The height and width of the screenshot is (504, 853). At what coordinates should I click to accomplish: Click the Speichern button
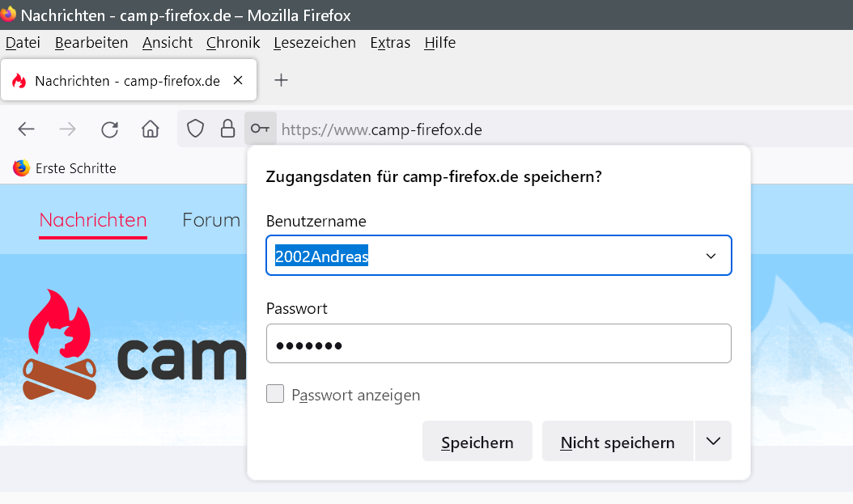(477, 442)
